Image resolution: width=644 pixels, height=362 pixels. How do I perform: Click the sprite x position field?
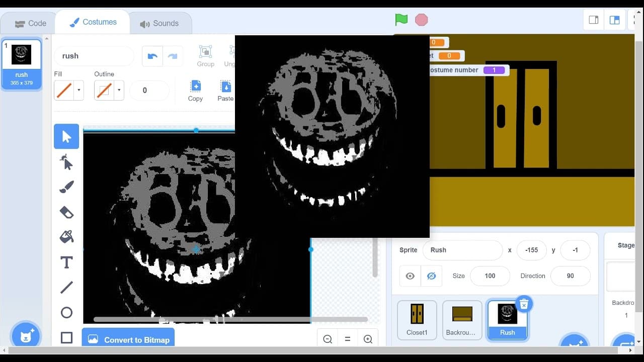pyautogui.click(x=531, y=250)
